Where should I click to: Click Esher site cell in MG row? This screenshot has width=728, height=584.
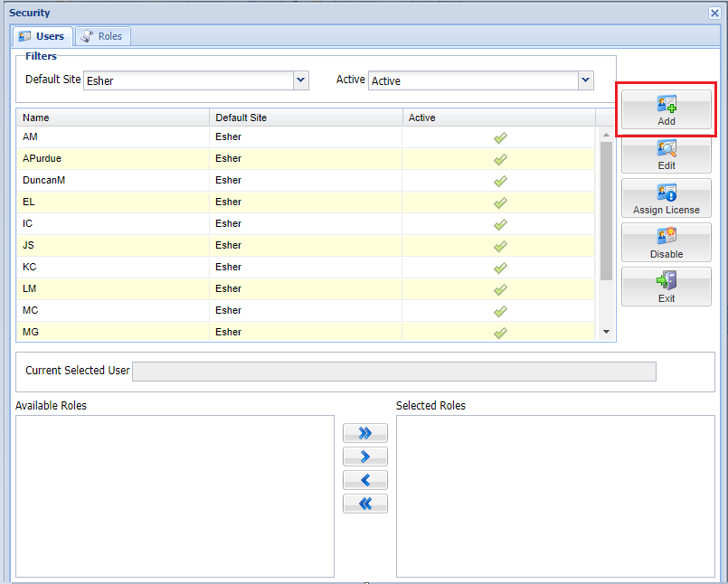[x=306, y=332]
